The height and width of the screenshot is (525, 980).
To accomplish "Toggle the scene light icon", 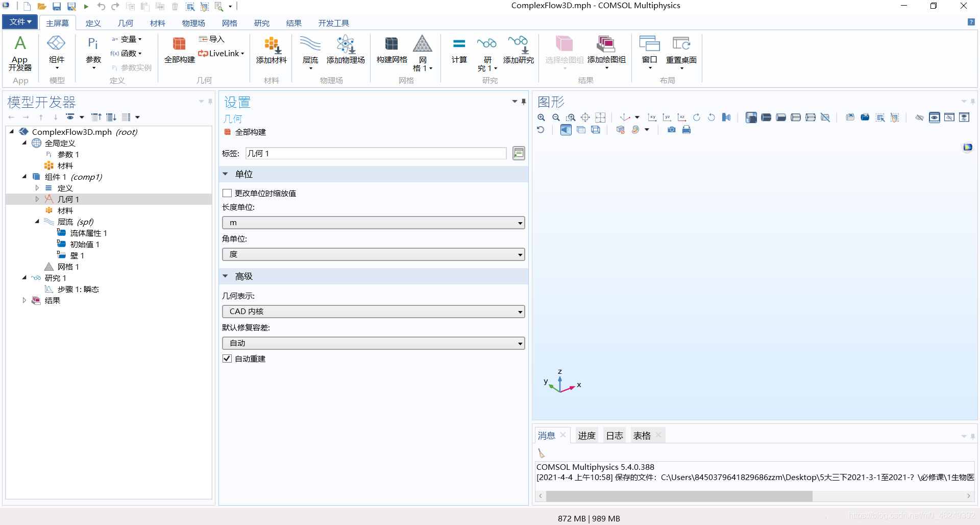I will pyautogui.click(x=566, y=130).
